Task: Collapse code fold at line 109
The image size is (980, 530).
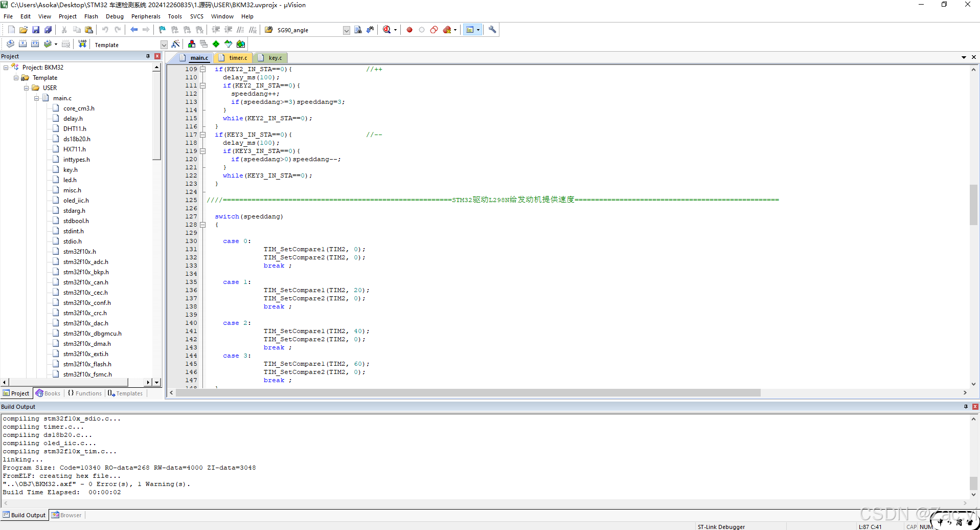Action: coord(203,69)
